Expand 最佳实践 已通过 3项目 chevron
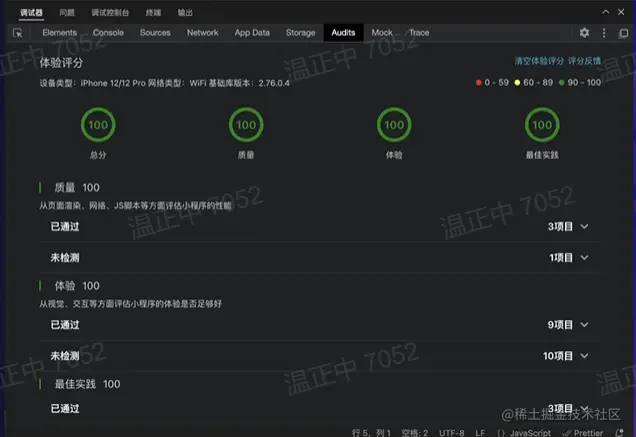The height and width of the screenshot is (437, 636). click(584, 408)
